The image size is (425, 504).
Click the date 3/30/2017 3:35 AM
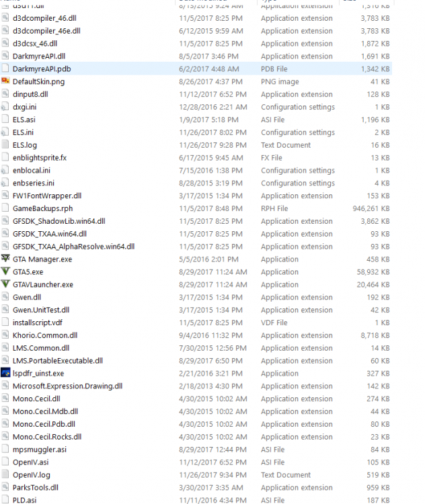tap(211, 488)
